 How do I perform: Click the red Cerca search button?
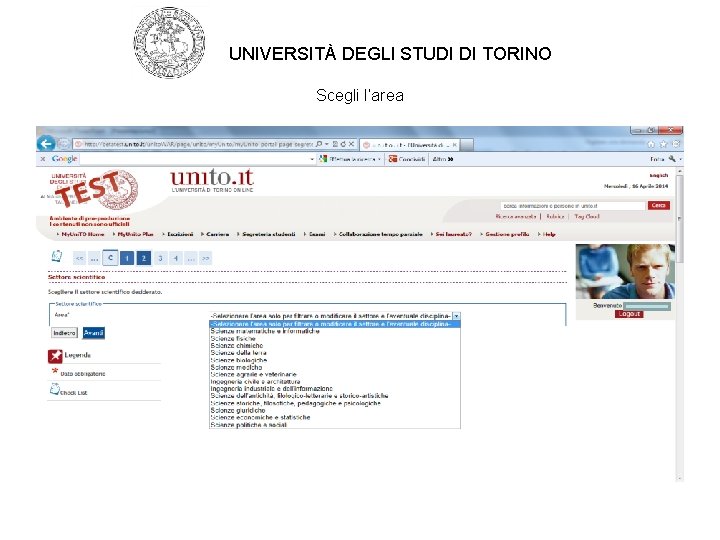click(658, 205)
